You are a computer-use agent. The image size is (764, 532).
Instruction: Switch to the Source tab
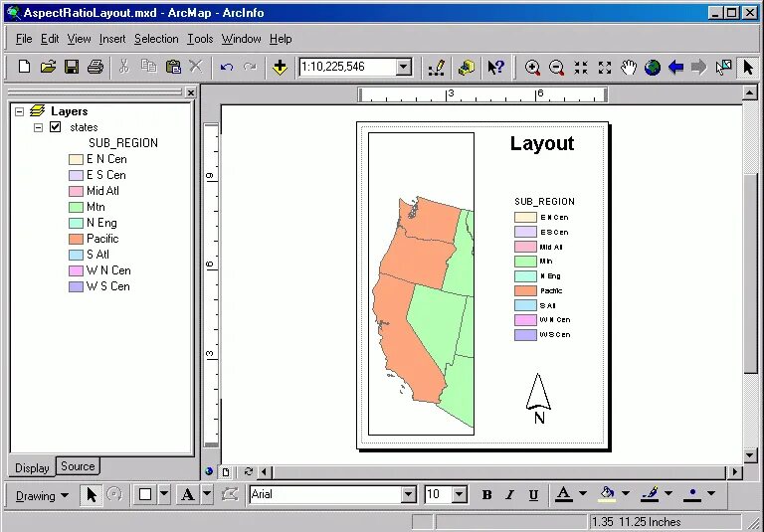point(78,466)
